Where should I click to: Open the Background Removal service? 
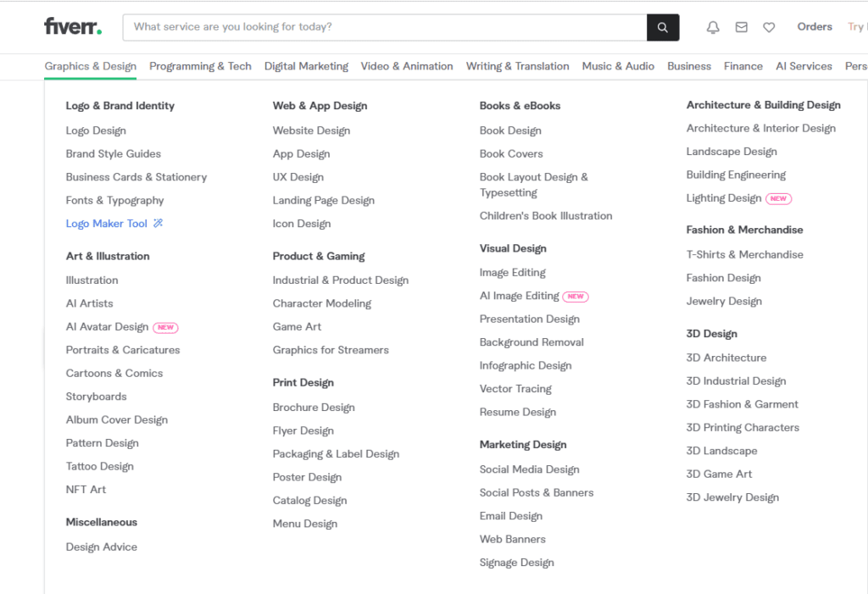[531, 341]
